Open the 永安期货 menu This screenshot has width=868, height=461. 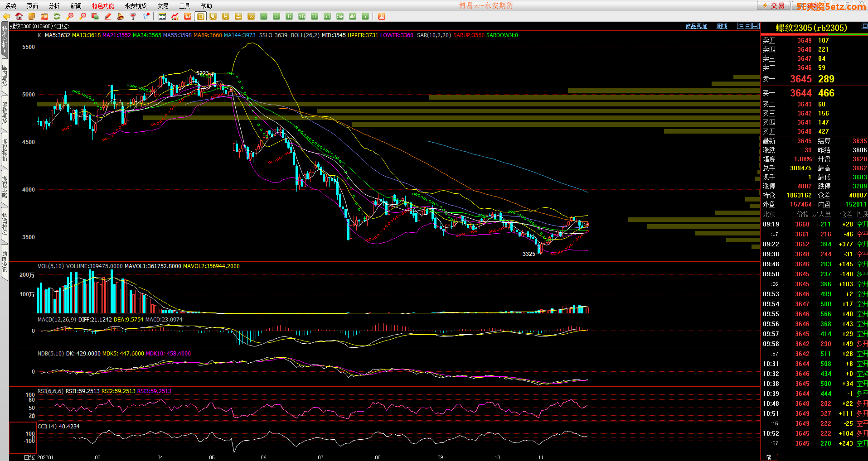(136, 6)
